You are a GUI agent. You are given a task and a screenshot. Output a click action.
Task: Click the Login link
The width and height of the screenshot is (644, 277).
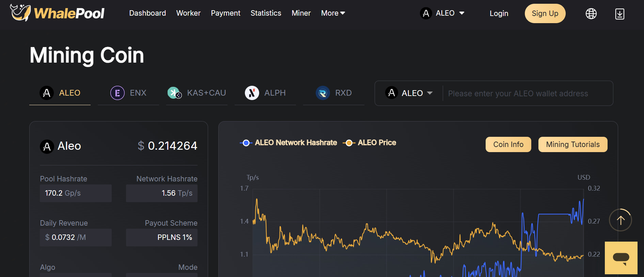[x=499, y=14]
